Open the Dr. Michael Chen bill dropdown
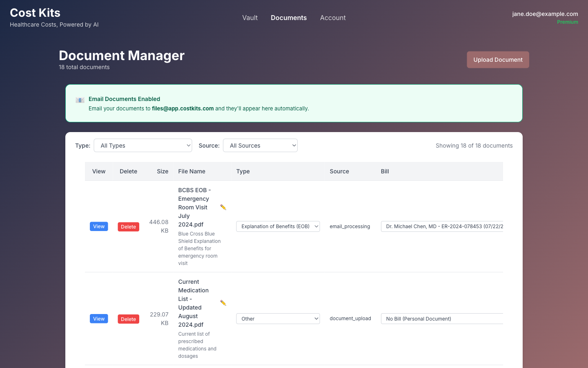Image resolution: width=588 pixels, height=368 pixels. (x=442, y=226)
